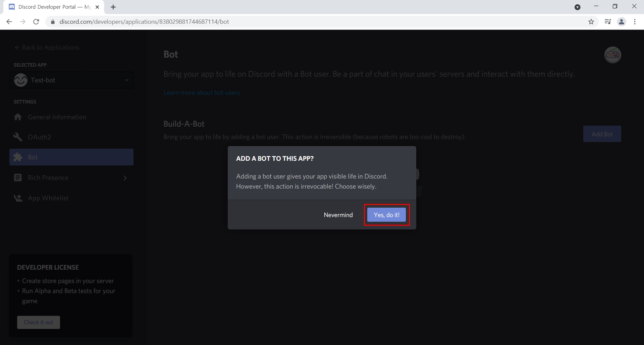
Task: Click the Build-A-Bot heading
Action: [x=184, y=124]
